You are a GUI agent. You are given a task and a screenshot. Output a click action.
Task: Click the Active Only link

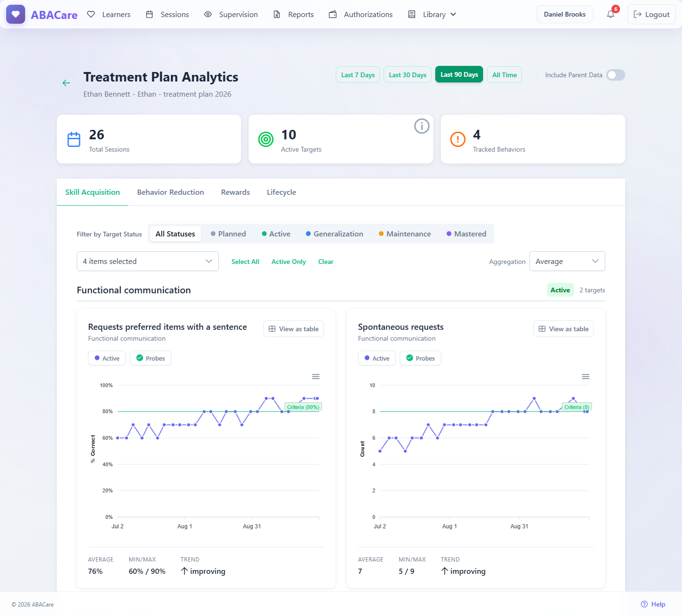click(x=288, y=262)
